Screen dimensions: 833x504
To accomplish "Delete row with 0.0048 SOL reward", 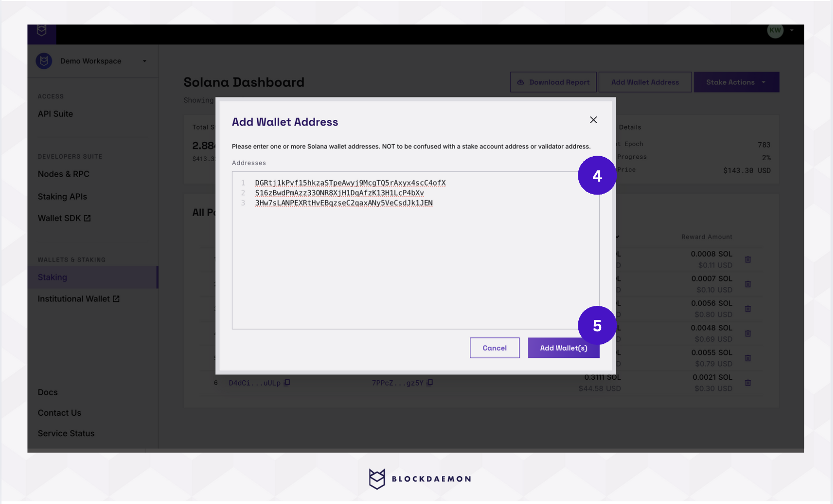I will [x=748, y=333].
